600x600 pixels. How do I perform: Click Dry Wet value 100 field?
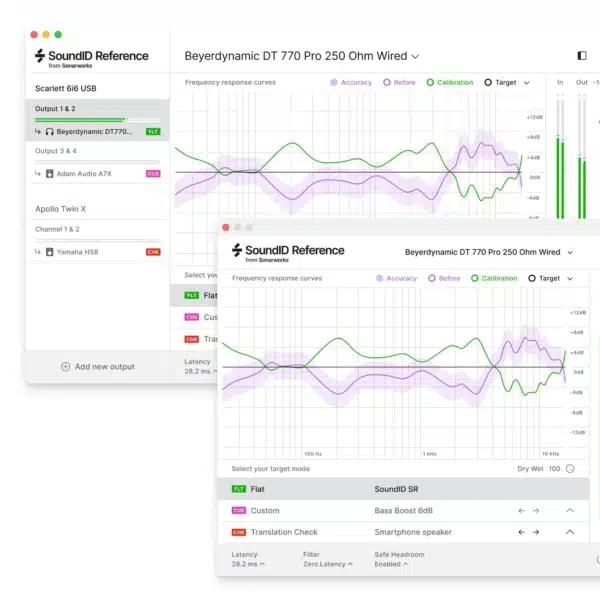(x=554, y=469)
